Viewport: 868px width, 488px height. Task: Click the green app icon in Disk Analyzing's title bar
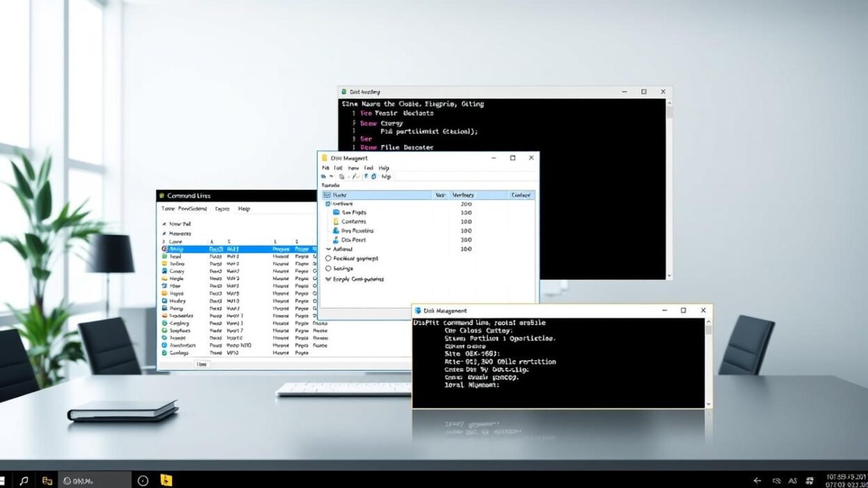pos(343,91)
